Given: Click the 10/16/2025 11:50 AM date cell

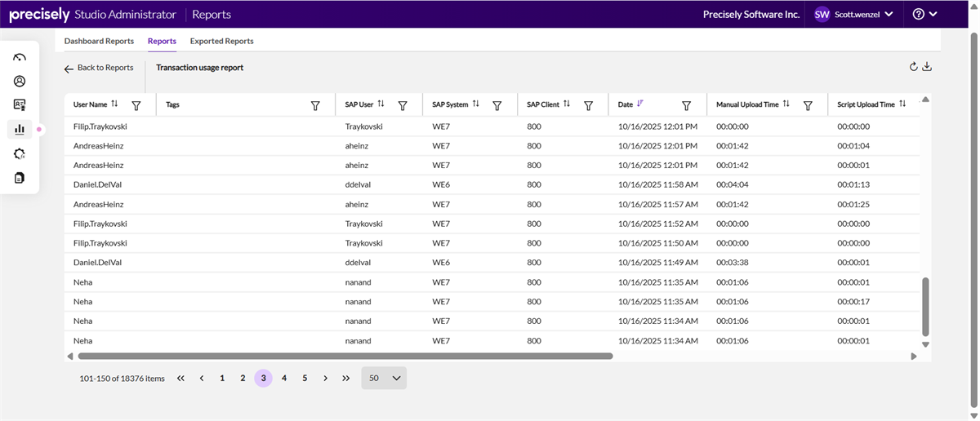Looking at the screenshot, I should (x=657, y=243).
